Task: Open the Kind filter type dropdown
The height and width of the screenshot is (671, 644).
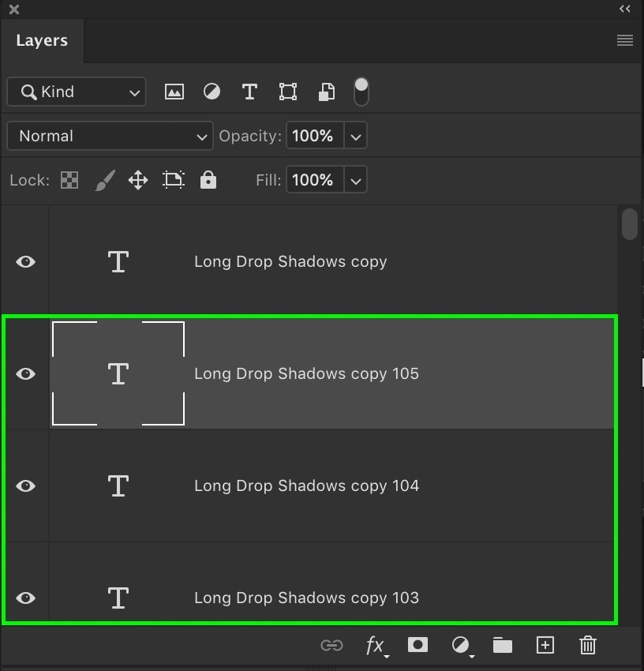Action: click(77, 92)
